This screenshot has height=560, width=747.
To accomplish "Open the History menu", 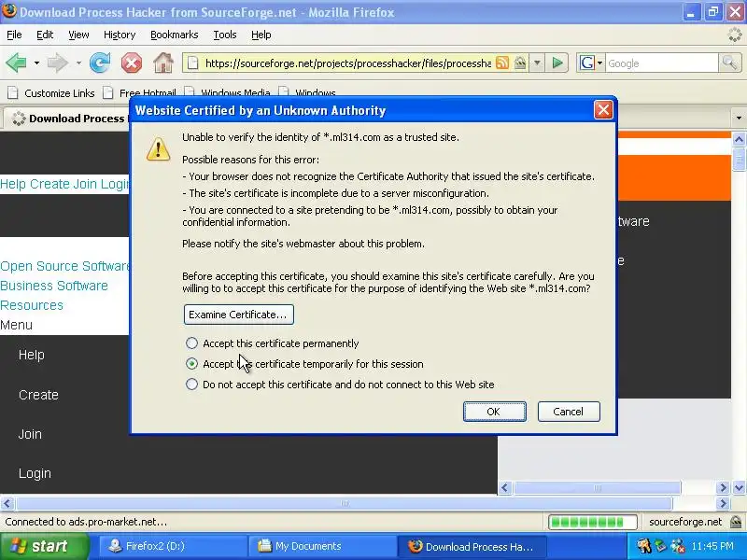I will pos(120,35).
